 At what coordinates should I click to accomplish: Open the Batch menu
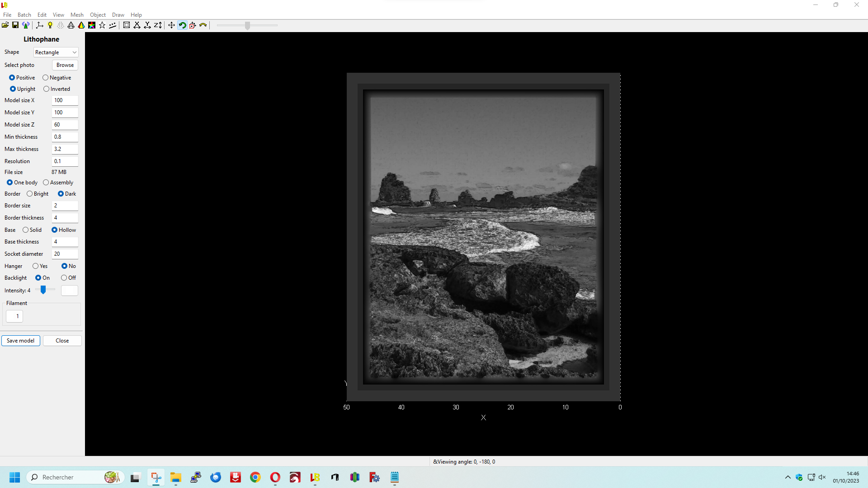(x=24, y=14)
